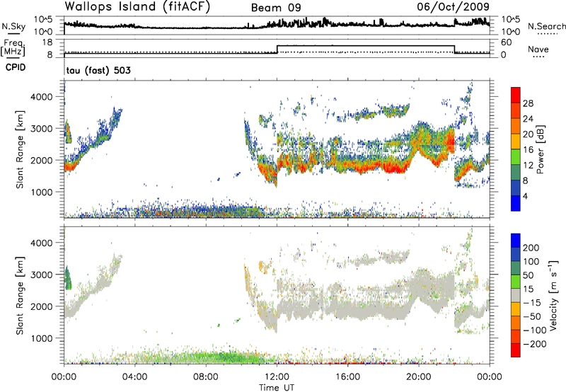Click the '24' label on Power color bar
Image resolution: width=566 pixels, height=392 pixels.
click(x=528, y=119)
